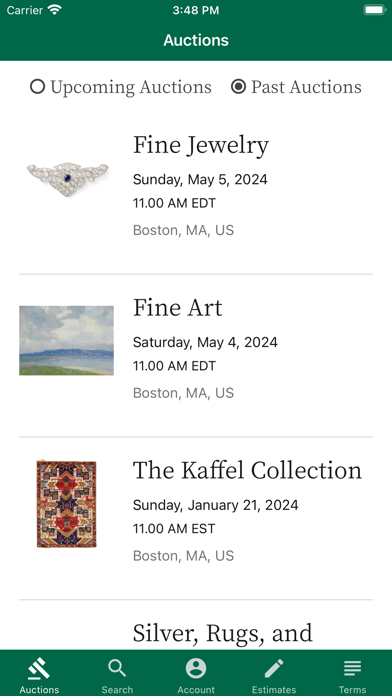Viewport: 392px width, 696px height.
Task: Tap the Wi-Fi status icon
Action: coord(55,10)
